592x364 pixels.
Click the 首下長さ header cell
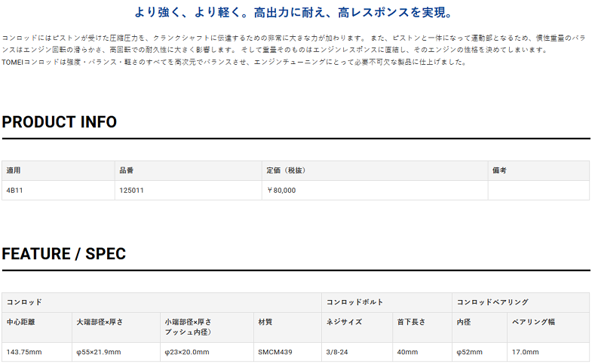point(422,327)
